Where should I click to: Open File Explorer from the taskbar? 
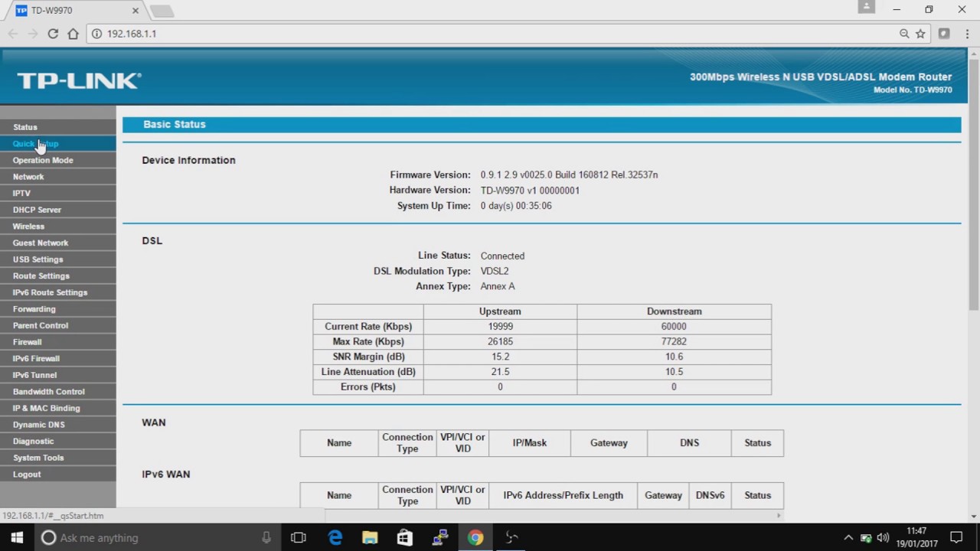[x=370, y=537]
